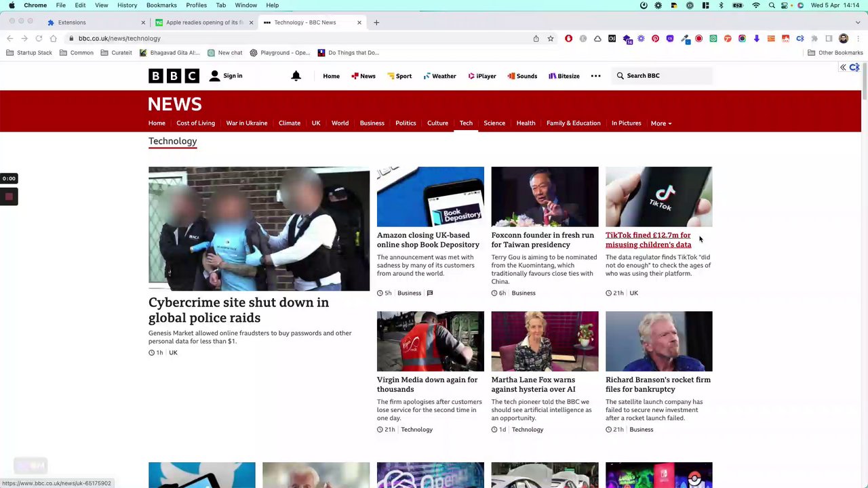Viewport: 868px width, 488px height.
Task: Open macOS Spotlight search icon
Action: coord(772,5)
